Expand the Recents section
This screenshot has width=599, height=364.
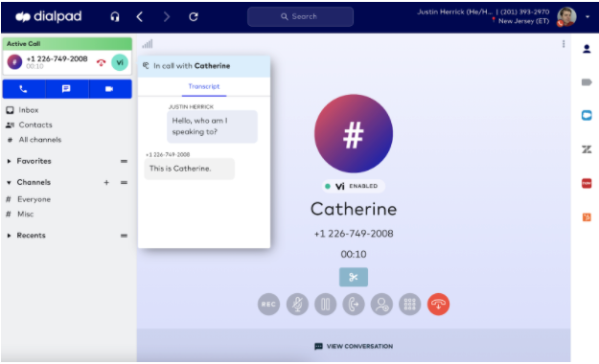point(9,236)
